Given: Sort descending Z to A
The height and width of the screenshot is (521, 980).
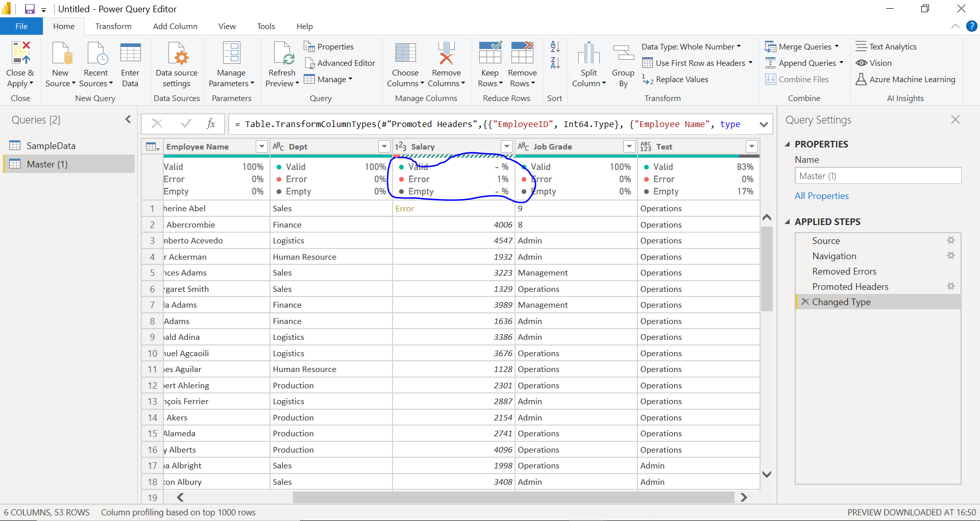Looking at the screenshot, I should 555,63.
